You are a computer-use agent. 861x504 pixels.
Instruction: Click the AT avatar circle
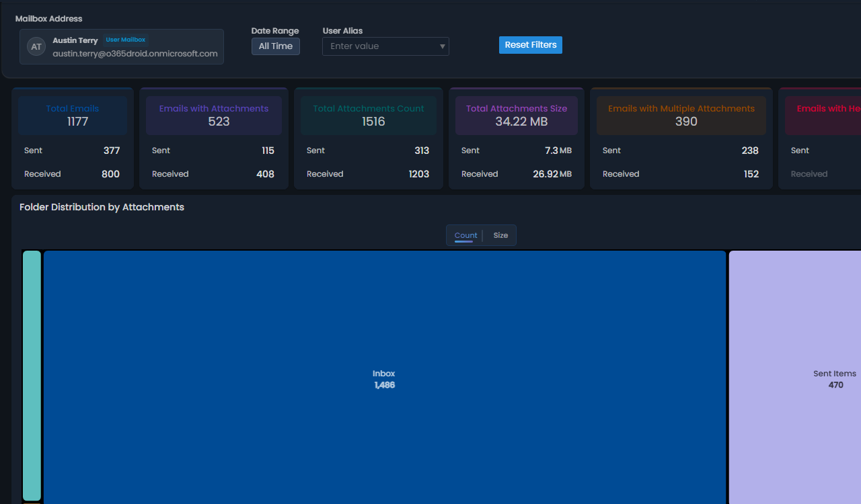(x=36, y=46)
